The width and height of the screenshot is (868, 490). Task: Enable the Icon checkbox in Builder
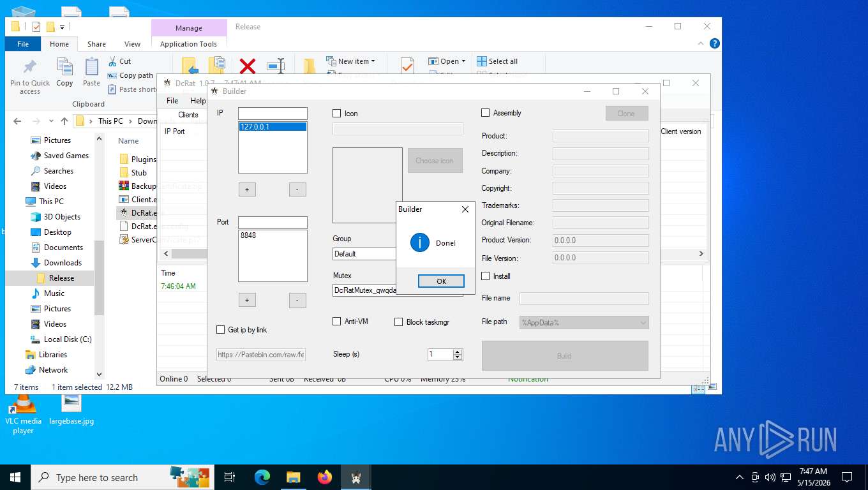tap(337, 114)
